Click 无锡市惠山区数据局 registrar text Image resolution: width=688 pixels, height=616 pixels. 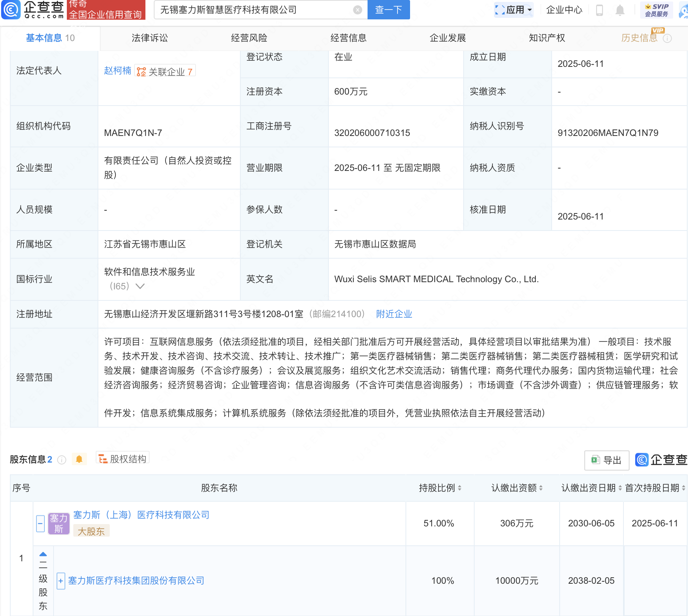[375, 244]
